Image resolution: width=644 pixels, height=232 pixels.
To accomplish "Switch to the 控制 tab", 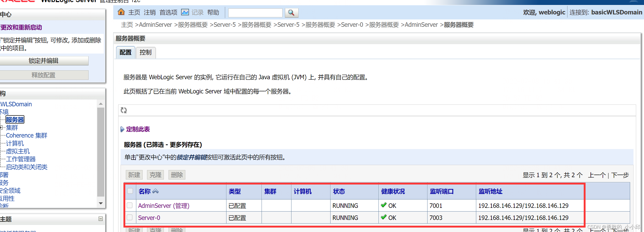I will [x=146, y=52].
